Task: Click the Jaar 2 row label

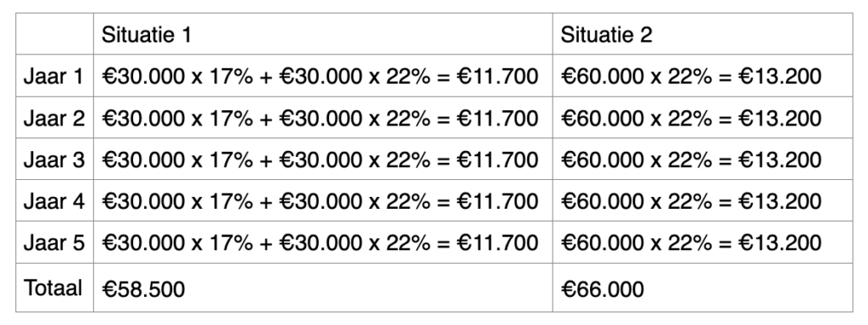Action: point(54,117)
